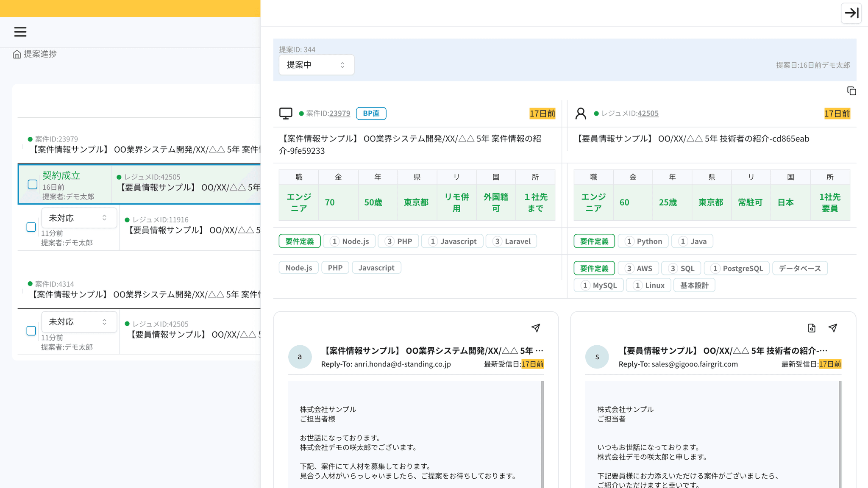Open the 提案中 status dropdown
Viewport: 868px width, 488px height.
coord(316,65)
